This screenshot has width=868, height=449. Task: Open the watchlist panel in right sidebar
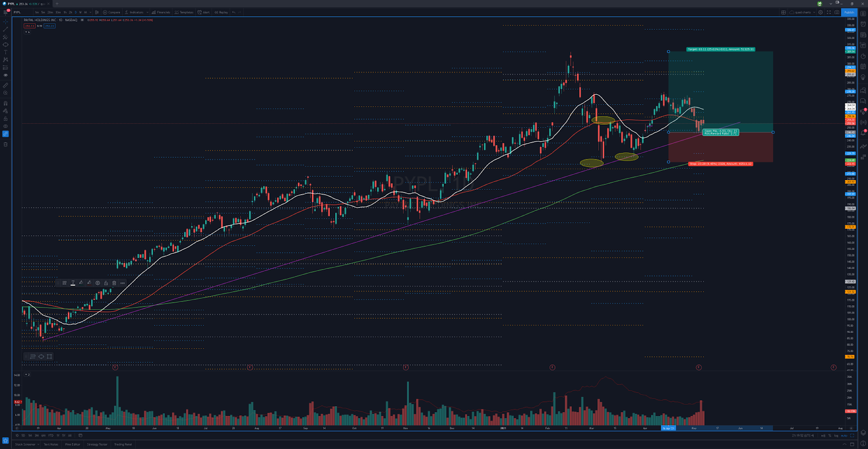(863, 14)
